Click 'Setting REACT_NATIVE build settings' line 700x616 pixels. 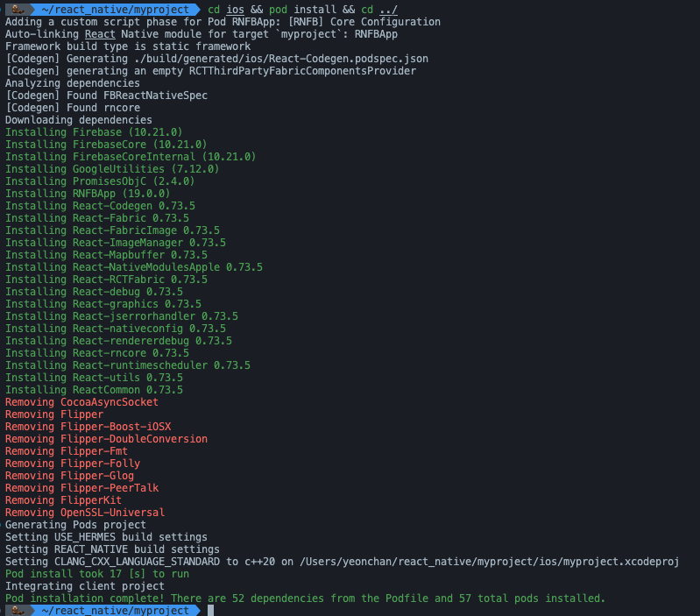point(112,550)
